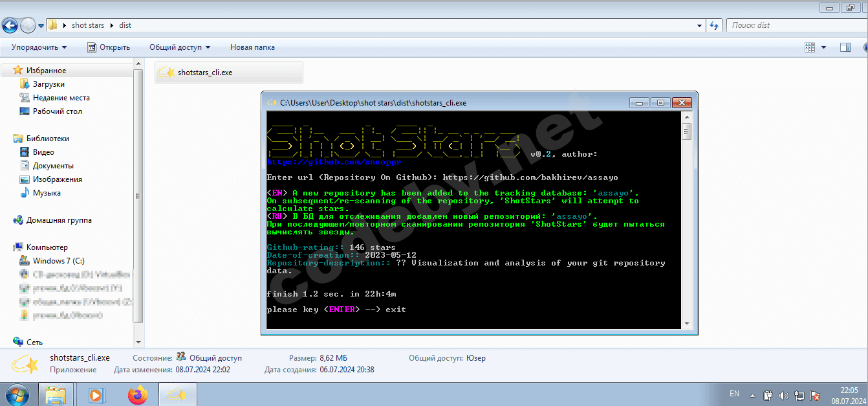Click the Рабочий стол icon
The image size is (868, 406).
tap(25, 111)
